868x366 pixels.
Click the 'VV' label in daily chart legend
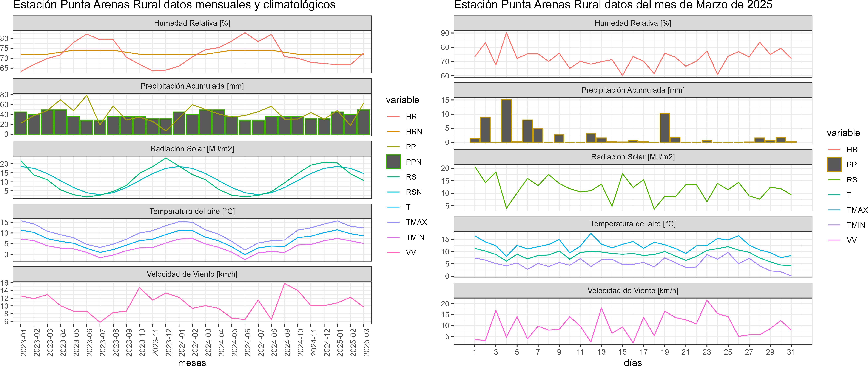pyautogui.click(x=851, y=240)
